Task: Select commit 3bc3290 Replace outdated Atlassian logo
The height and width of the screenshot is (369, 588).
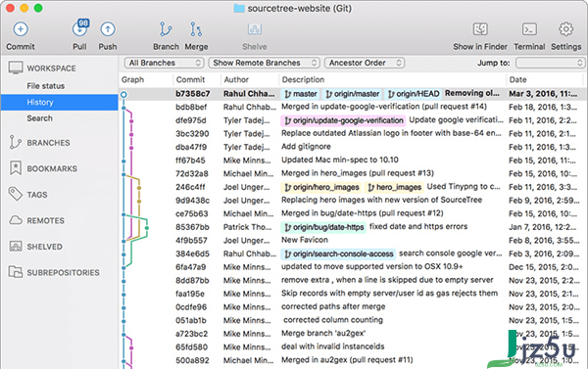Action: coord(353,133)
